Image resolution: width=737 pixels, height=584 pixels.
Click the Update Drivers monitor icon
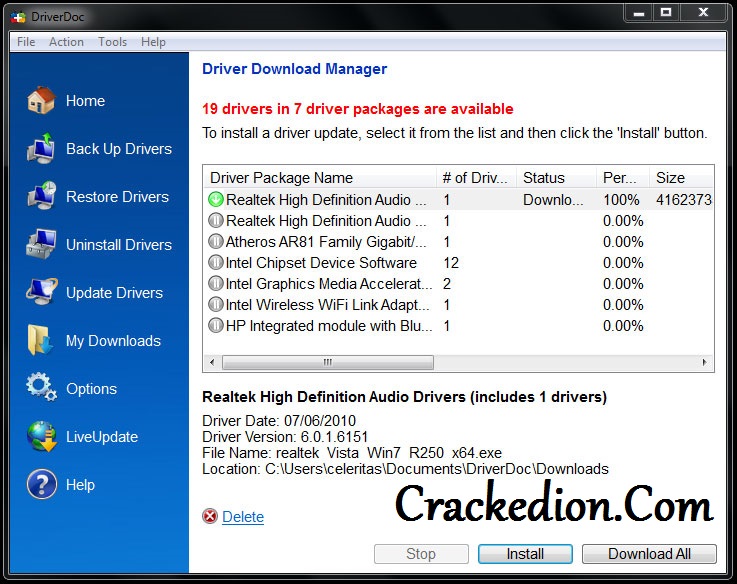click(41, 292)
